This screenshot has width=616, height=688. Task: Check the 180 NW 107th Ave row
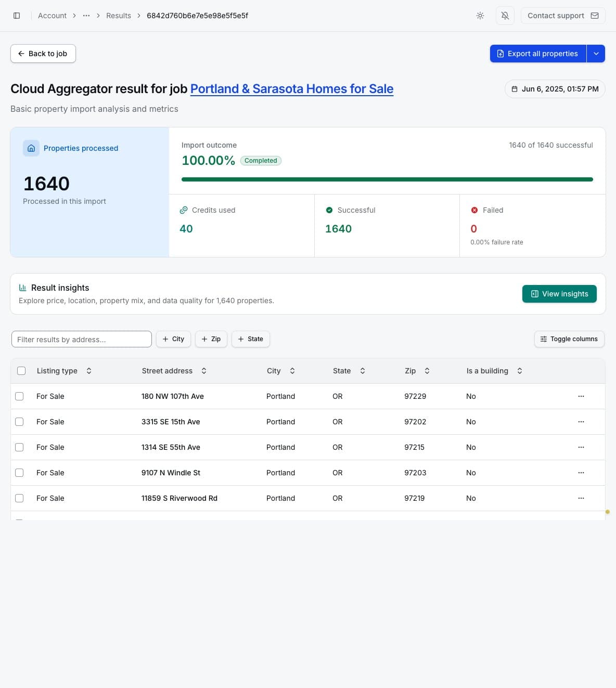(19, 396)
